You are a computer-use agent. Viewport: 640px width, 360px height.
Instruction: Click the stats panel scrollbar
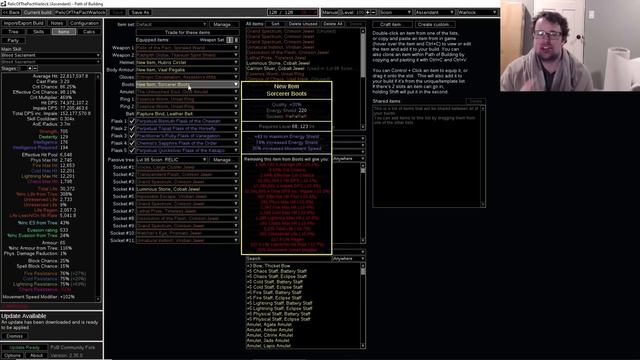coord(98,188)
